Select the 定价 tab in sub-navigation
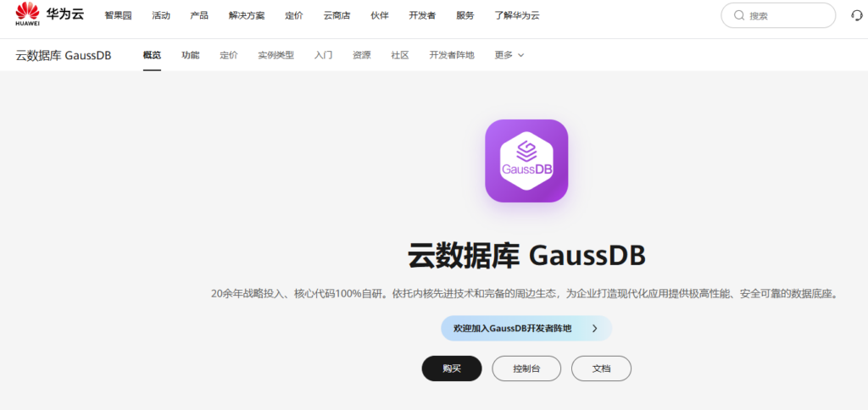Image resolution: width=868 pixels, height=410 pixels. [229, 55]
